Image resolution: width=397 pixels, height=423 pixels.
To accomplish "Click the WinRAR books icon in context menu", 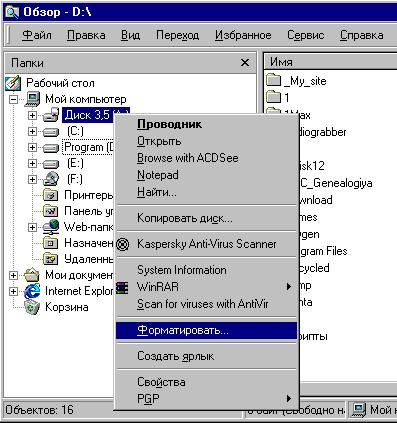I will pos(122,287).
